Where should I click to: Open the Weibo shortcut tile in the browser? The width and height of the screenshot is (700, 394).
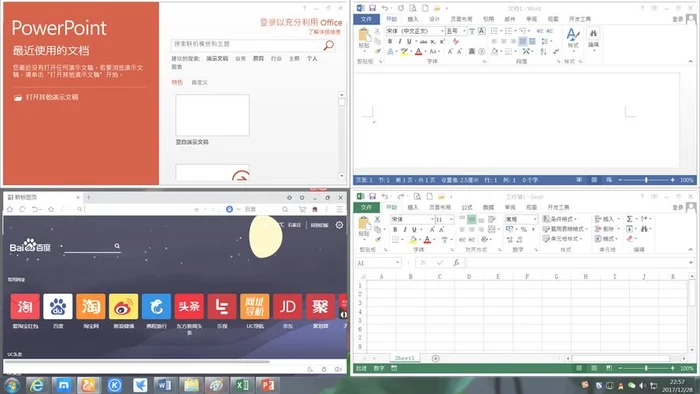(124, 307)
